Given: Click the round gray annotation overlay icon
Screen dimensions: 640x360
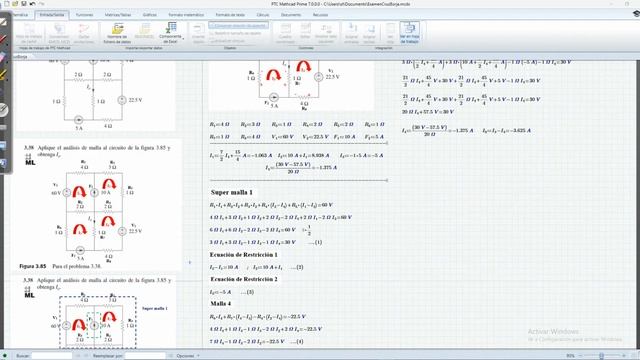Looking at the screenshot, I should coord(4,110).
